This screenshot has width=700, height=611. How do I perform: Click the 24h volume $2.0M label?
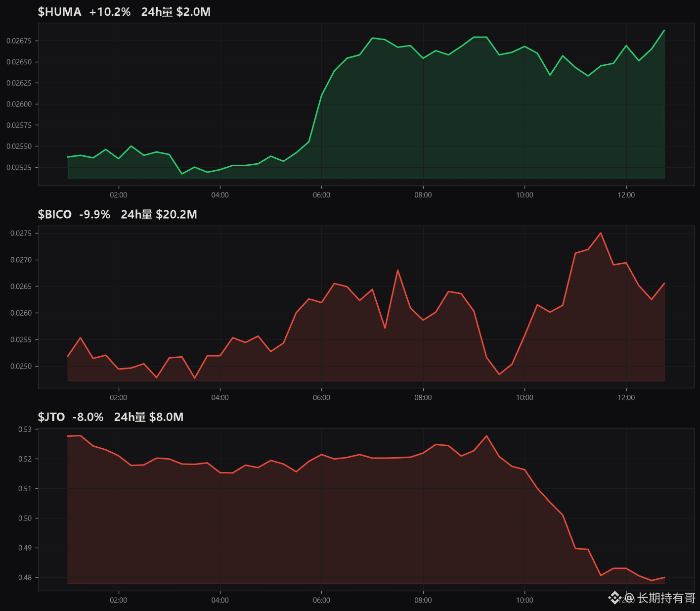[x=176, y=12]
